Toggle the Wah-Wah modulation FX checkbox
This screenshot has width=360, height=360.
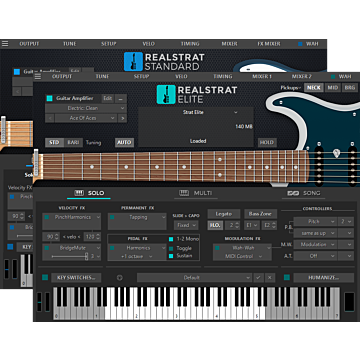pyautogui.click(x=217, y=248)
